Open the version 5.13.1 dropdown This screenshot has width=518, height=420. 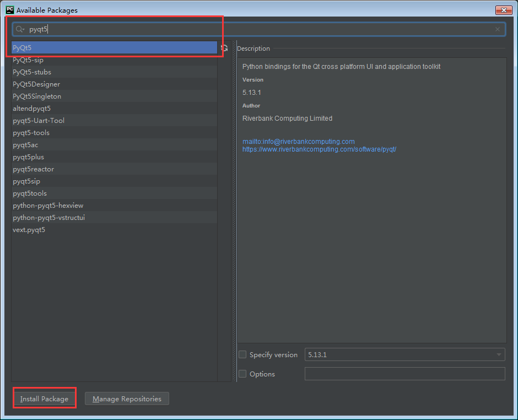[404, 354]
